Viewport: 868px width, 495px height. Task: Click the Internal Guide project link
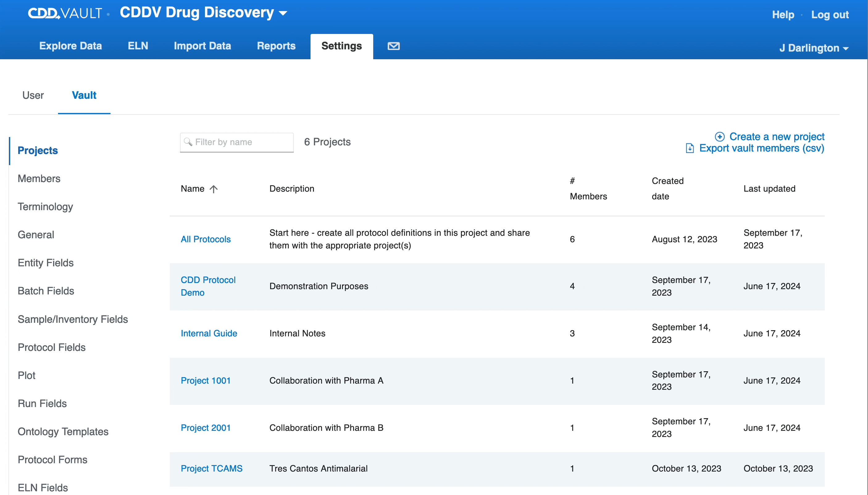point(209,333)
